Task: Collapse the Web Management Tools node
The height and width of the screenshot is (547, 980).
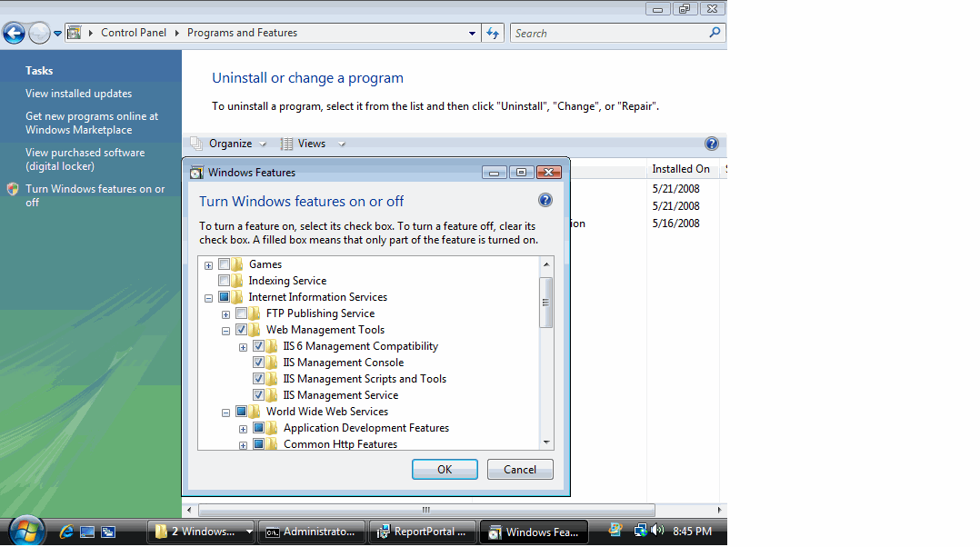Action: (x=225, y=331)
